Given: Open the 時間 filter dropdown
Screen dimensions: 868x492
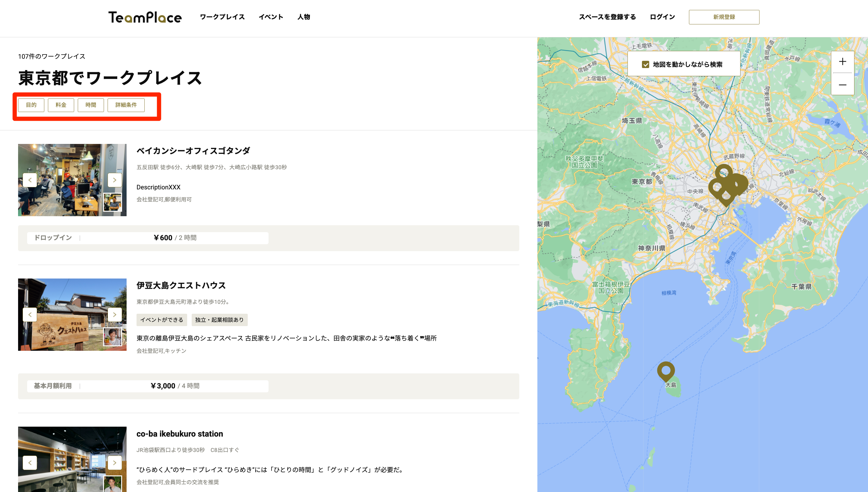Looking at the screenshot, I should pyautogui.click(x=91, y=105).
